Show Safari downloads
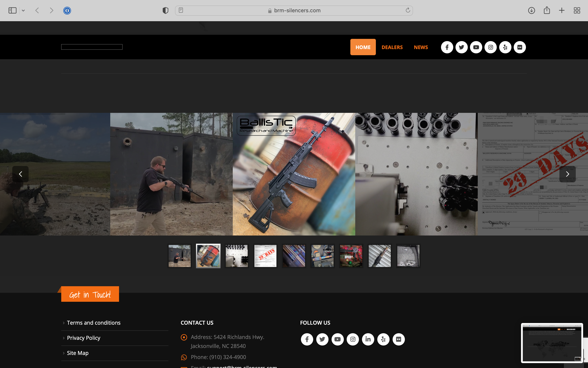588x368 pixels. pos(531,10)
